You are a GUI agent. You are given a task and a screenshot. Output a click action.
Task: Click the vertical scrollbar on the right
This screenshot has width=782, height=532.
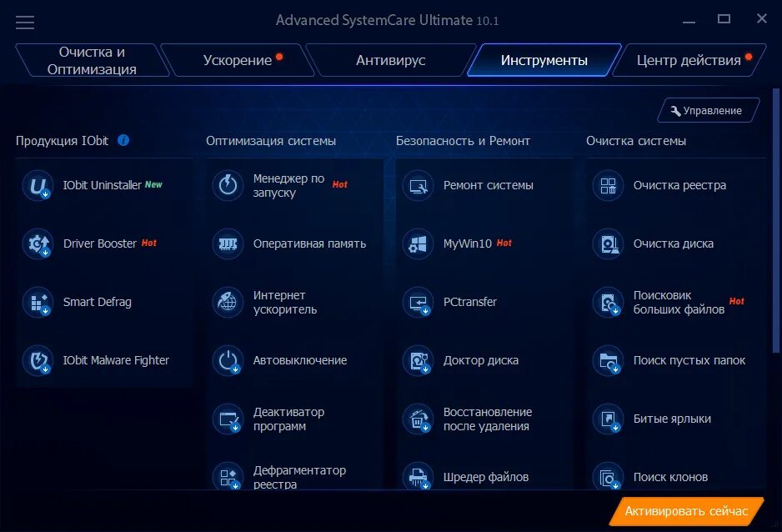coord(775,220)
